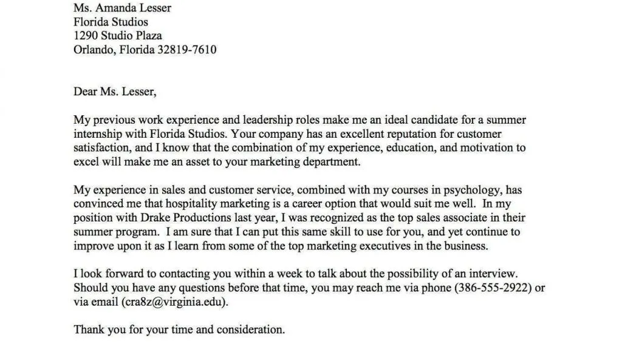
Task: Click the Dear Ms. Lesser salutation
Action: [115, 92]
